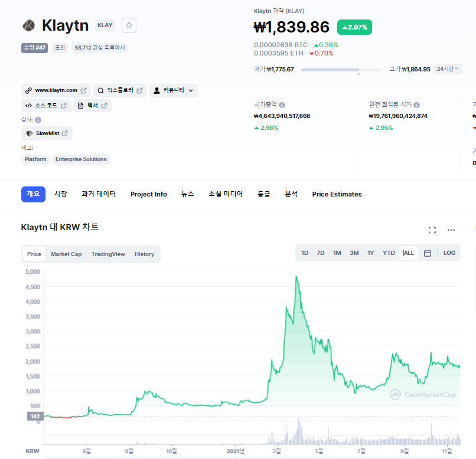Select the Market Cap chart view
This screenshot has height=459, width=476.
point(66,254)
